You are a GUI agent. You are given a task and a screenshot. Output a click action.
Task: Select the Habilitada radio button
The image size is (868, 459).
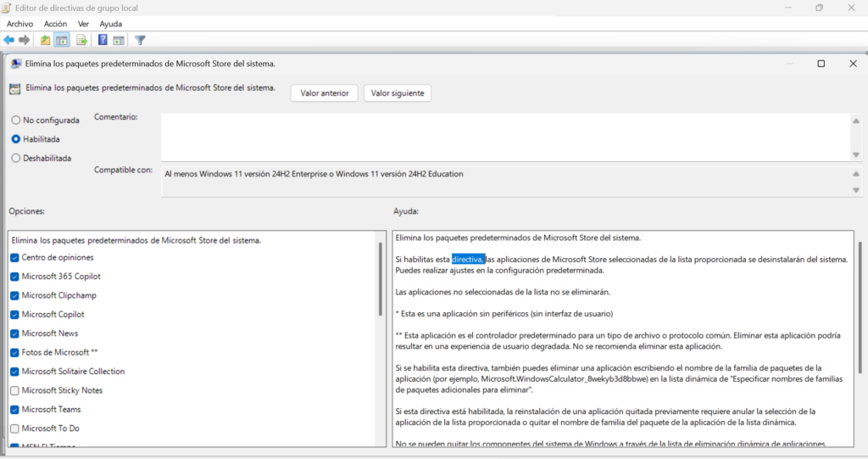[x=16, y=139]
